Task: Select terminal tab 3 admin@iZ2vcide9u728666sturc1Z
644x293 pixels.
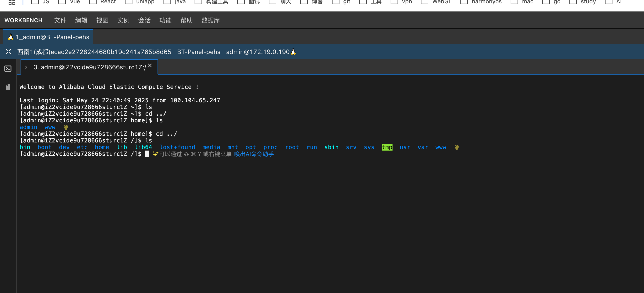Action: click(89, 67)
